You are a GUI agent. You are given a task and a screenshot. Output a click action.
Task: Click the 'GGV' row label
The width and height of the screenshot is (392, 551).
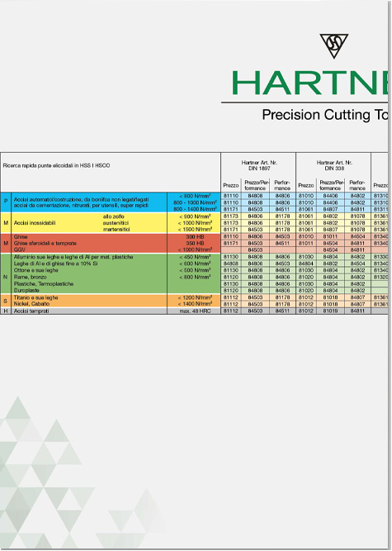19,249
